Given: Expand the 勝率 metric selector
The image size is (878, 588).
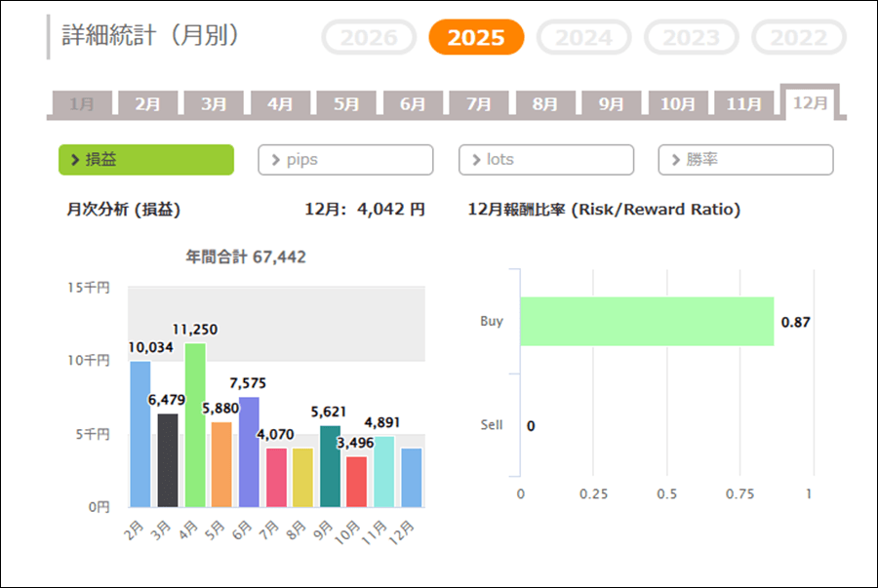Looking at the screenshot, I should (745, 160).
